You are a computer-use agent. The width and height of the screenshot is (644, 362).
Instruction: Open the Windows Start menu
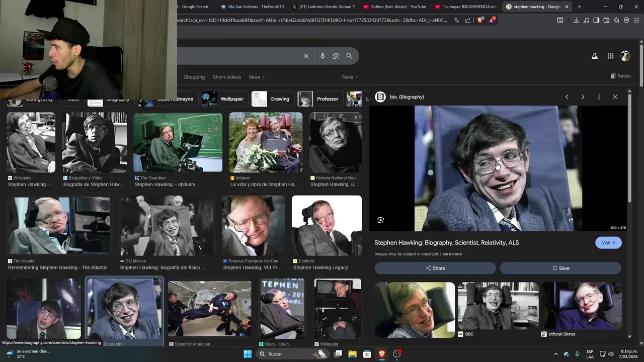tap(248, 354)
